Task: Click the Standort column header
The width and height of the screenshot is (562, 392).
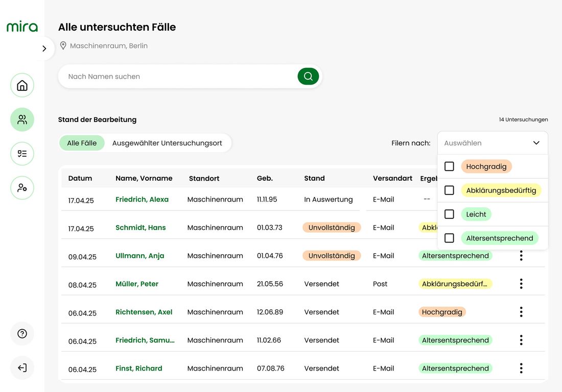Action: (x=204, y=178)
